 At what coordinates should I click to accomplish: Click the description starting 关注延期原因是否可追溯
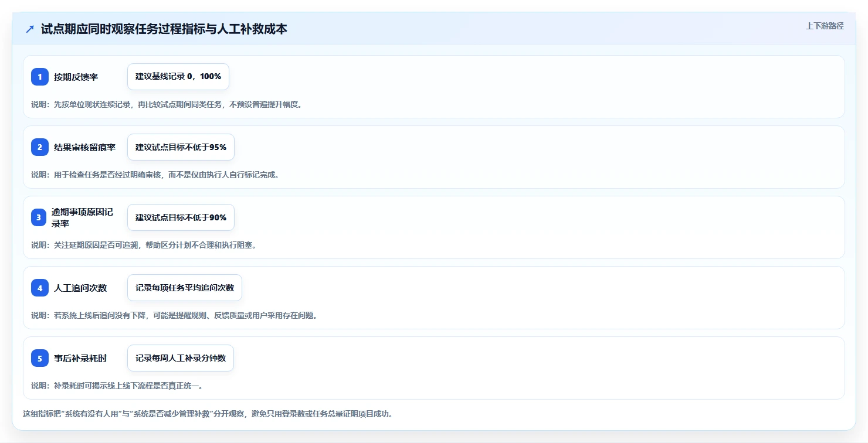pos(144,245)
